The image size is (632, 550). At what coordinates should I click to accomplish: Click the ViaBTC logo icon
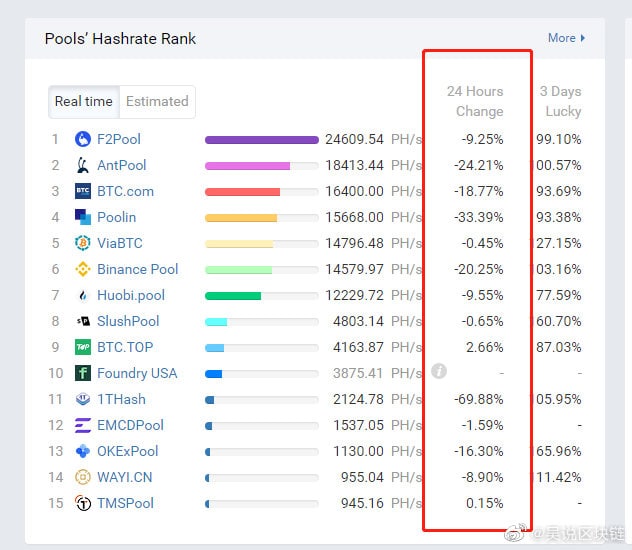pos(83,243)
